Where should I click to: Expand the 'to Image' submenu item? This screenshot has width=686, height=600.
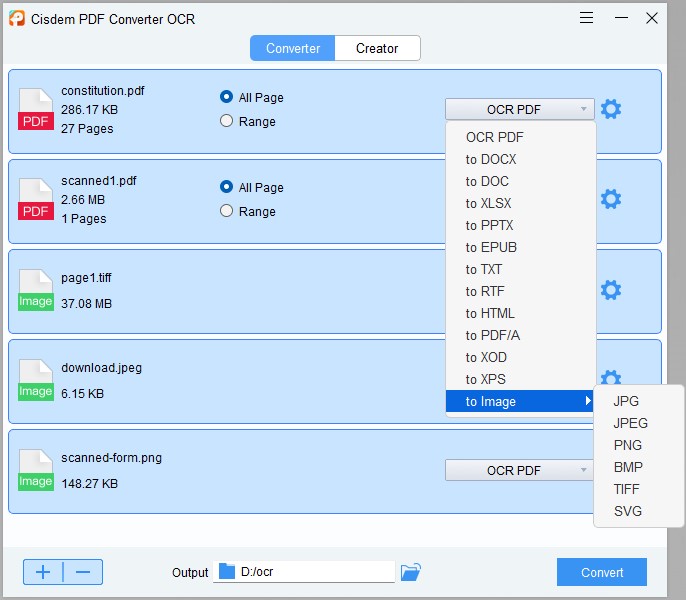(x=520, y=401)
